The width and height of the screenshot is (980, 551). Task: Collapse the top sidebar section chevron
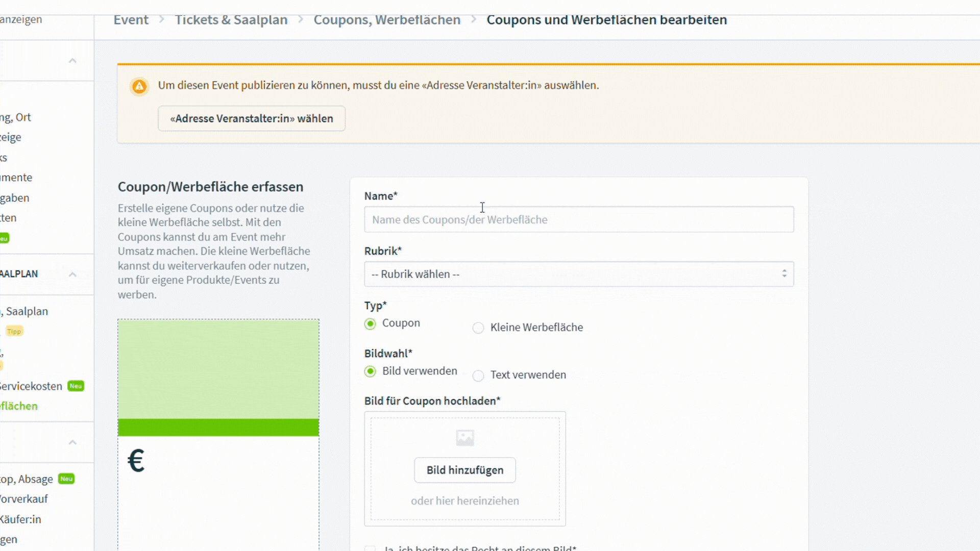pos(72,61)
